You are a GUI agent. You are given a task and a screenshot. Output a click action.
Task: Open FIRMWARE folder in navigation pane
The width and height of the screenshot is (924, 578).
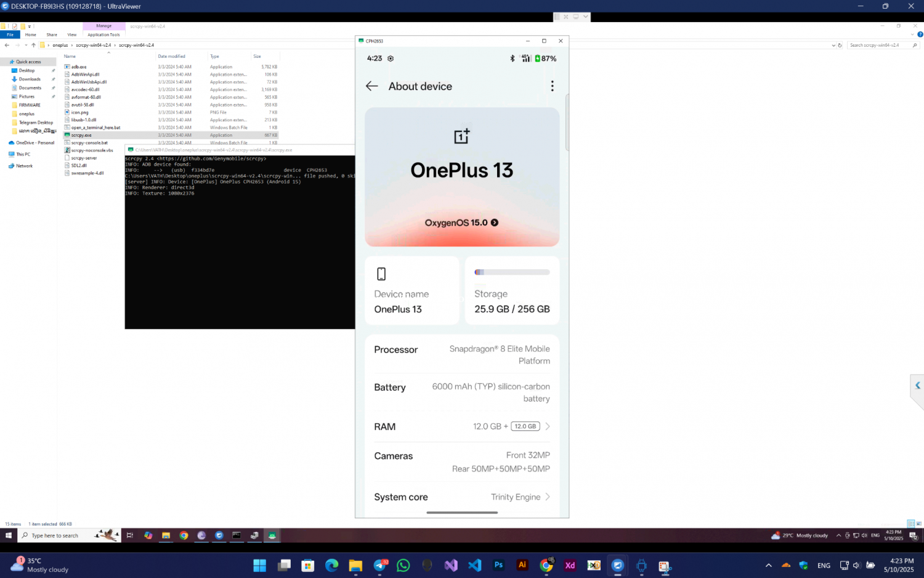point(30,105)
